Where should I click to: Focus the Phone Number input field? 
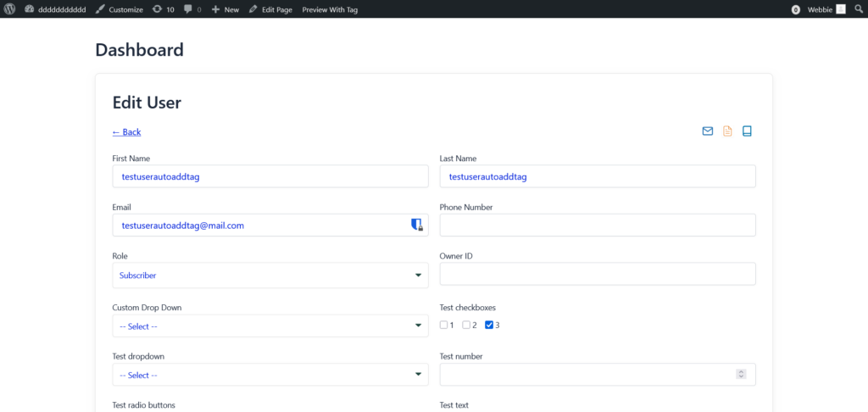point(598,225)
